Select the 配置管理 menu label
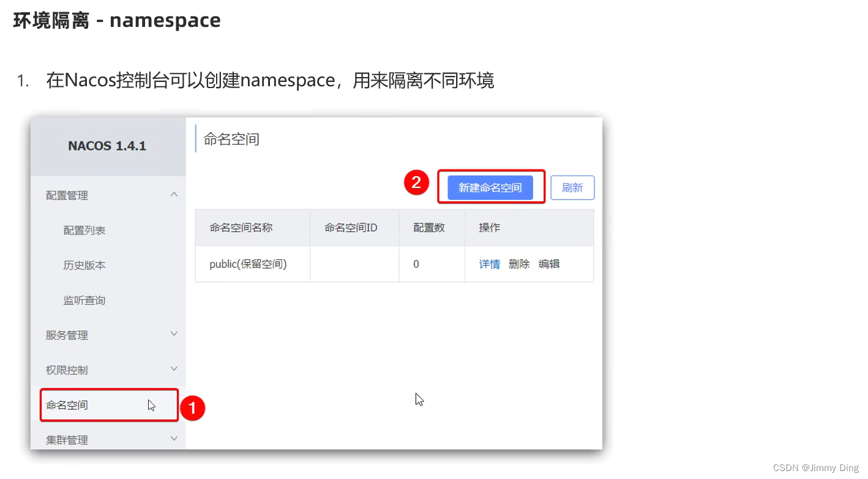 click(x=67, y=196)
